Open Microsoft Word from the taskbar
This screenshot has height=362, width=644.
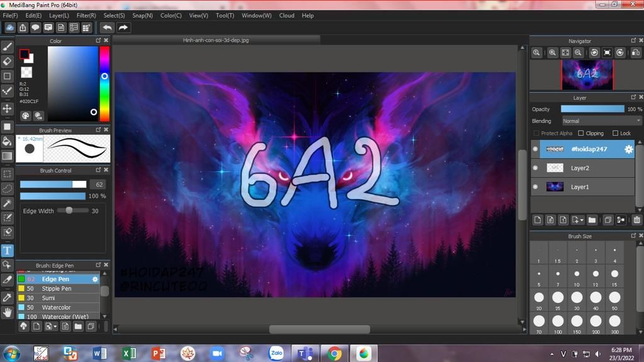tap(99, 353)
